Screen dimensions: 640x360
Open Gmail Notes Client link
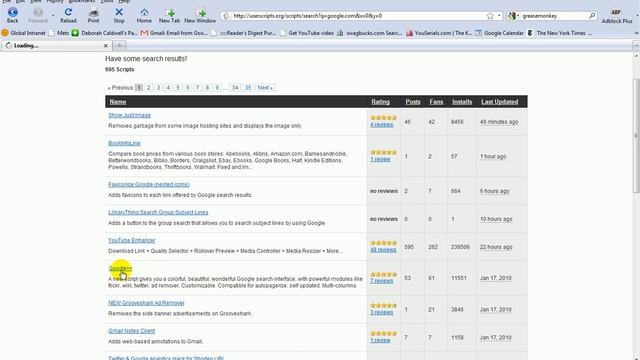[131, 331]
